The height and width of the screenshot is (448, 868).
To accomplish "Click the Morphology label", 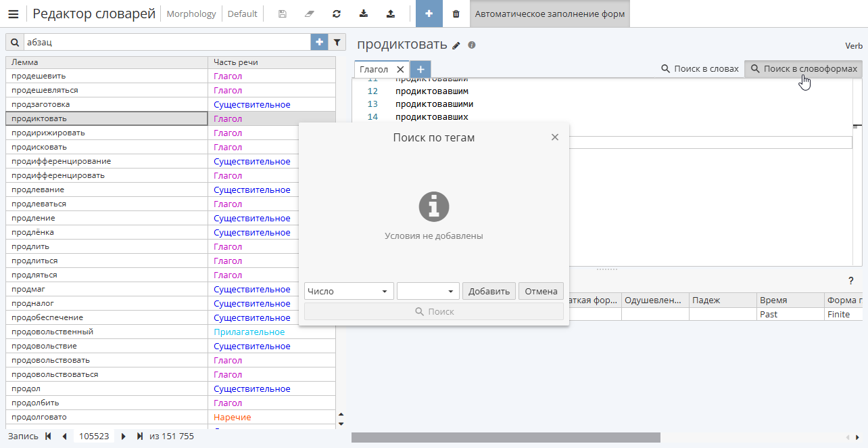I will (x=191, y=14).
